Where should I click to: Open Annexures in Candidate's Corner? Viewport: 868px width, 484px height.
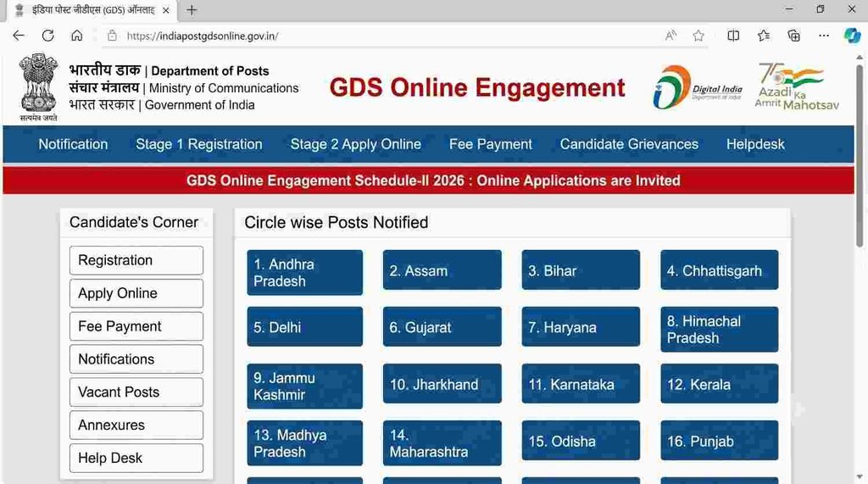pos(136,425)
